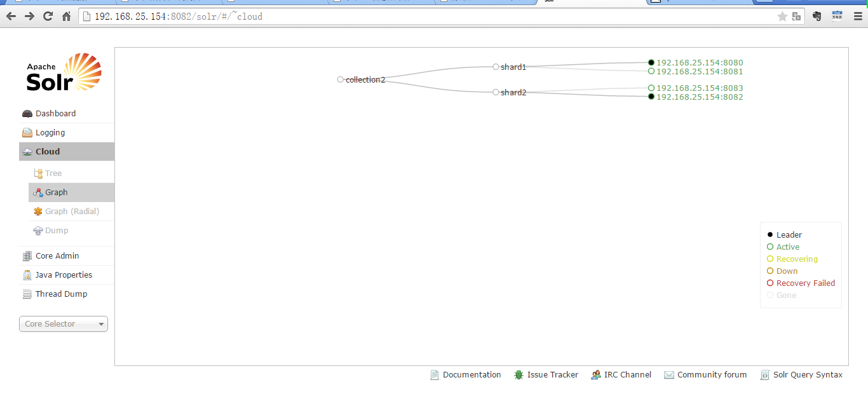Click the Dump cloud icon
The image size is (868, 394).
click(38, 231)
